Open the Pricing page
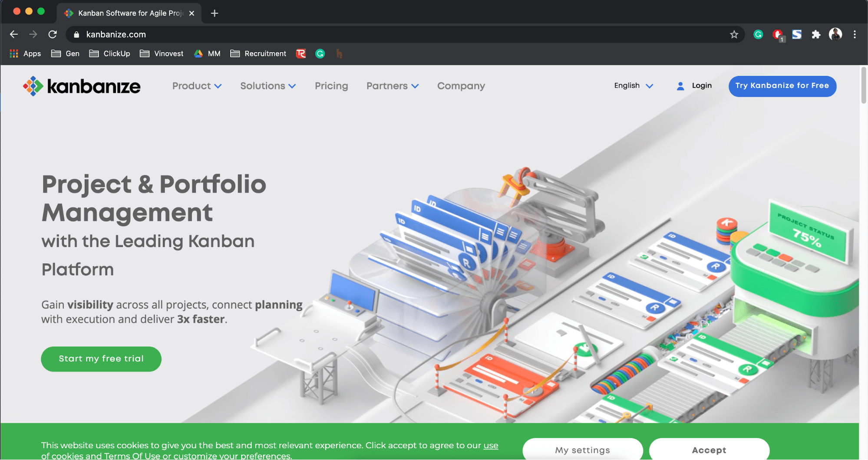This screenshot has width=868, height=460. (331, 86)
